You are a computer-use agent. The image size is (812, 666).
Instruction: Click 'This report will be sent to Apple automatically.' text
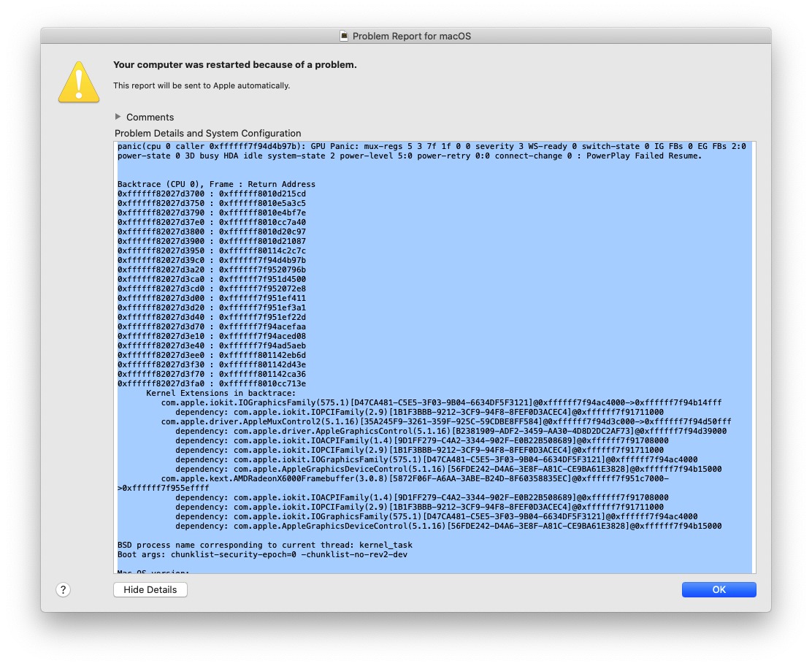coord(202,85)
